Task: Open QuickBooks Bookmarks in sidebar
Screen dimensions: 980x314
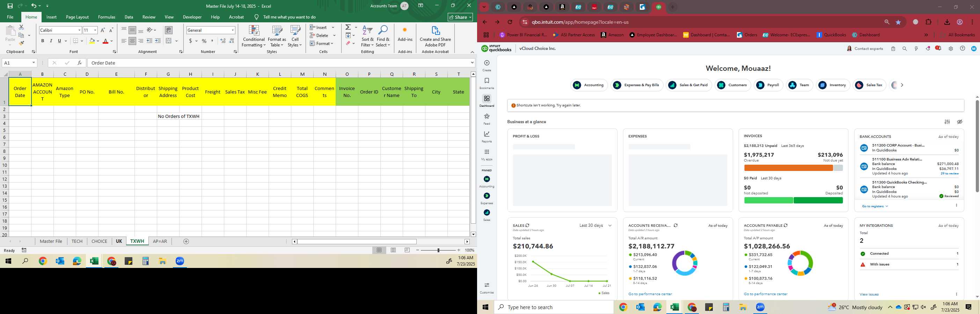Action: (x=487, y=83)
